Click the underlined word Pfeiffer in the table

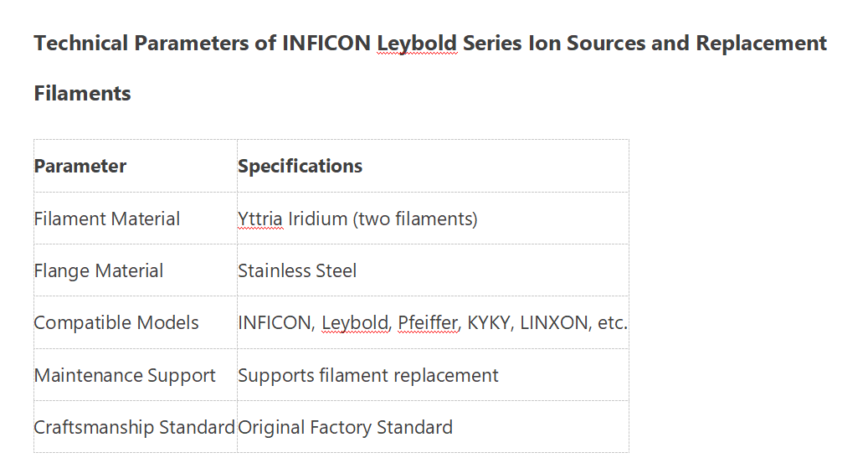coord(429,322)
